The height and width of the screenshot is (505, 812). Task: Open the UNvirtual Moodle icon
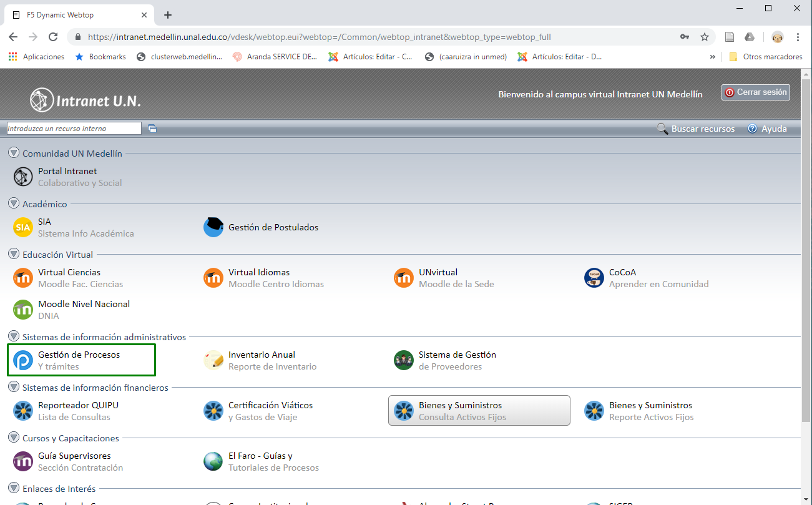click(x=404, y=278)
